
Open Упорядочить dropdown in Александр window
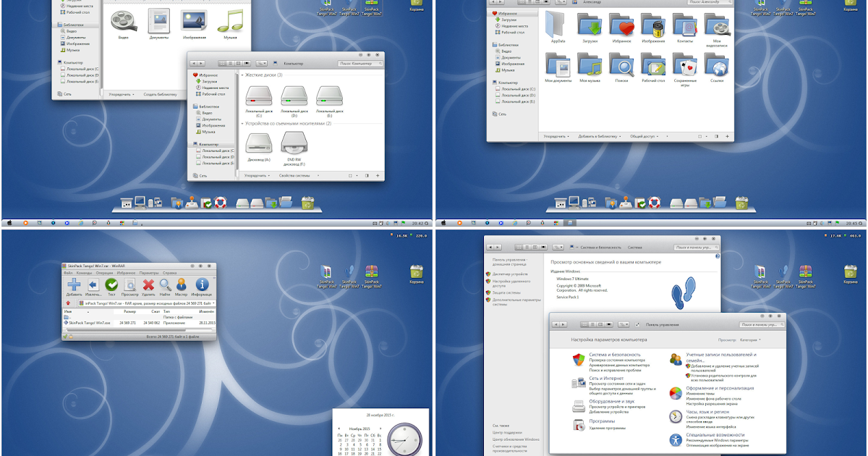click(556, 136)
